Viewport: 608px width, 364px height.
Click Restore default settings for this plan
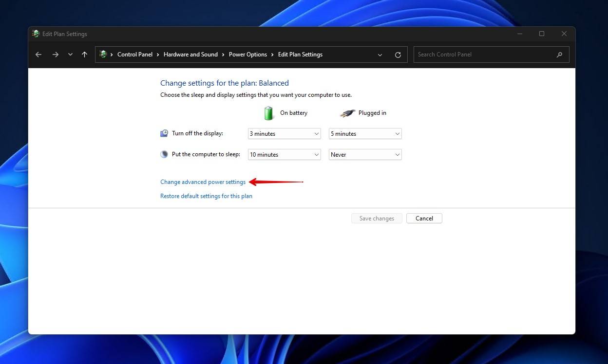(x=206, y=196)
